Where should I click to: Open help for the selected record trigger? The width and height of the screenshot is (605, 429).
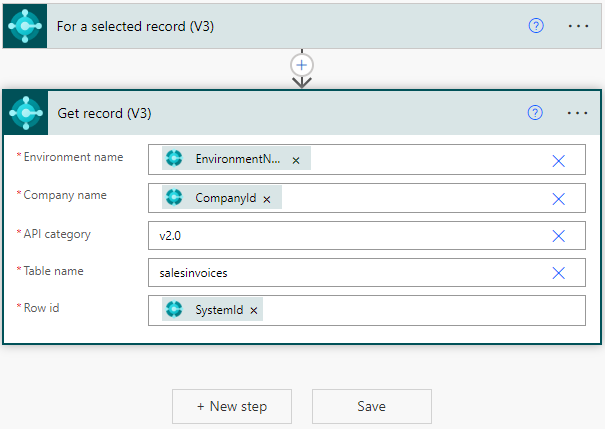[535, 26]
